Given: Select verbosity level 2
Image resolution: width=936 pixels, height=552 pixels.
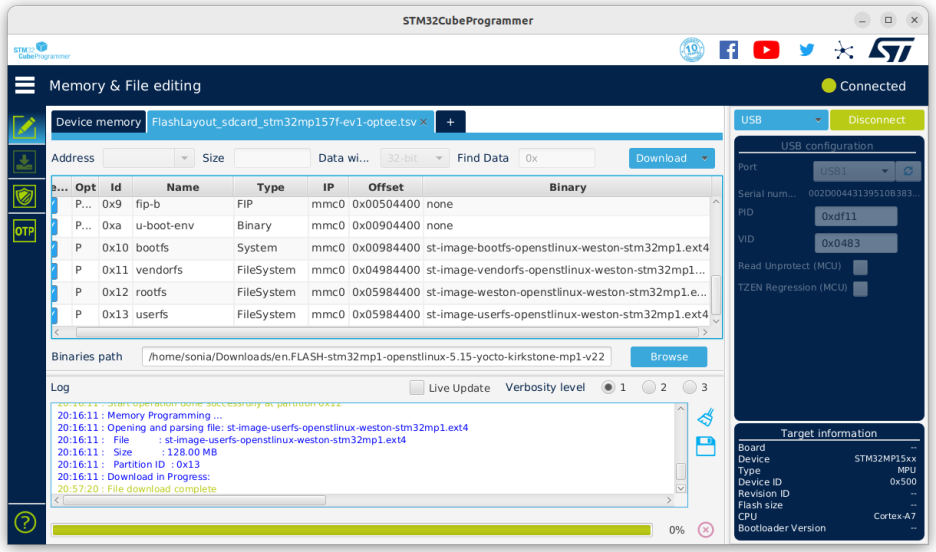Looking at the screenshot, I should click(x=648, y=387).
